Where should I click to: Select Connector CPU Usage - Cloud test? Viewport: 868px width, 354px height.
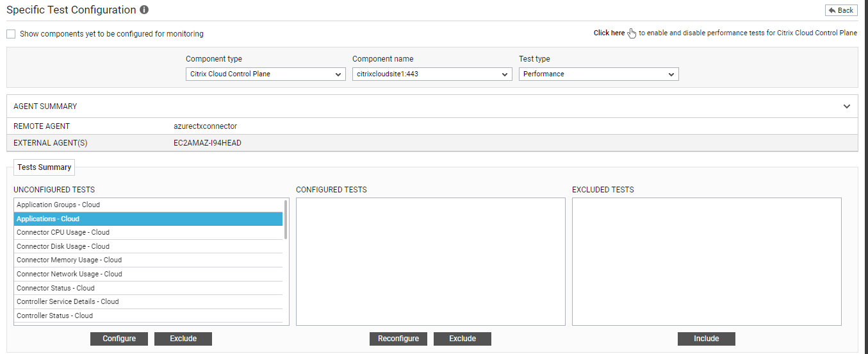click(148, 233)
